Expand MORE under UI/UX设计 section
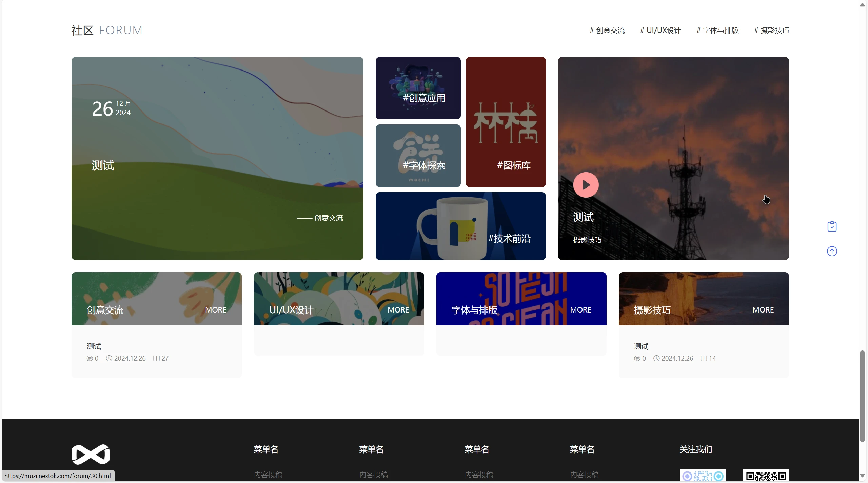 [x=398, y=309]
